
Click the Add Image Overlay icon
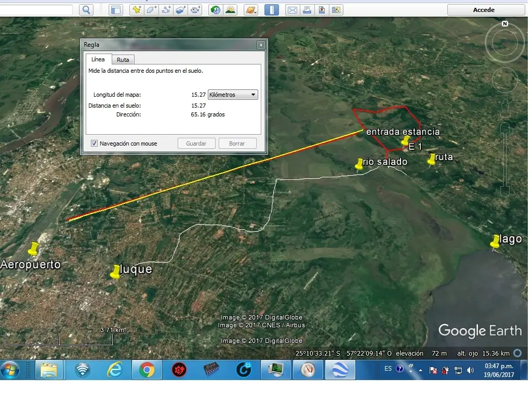point(181,10)
